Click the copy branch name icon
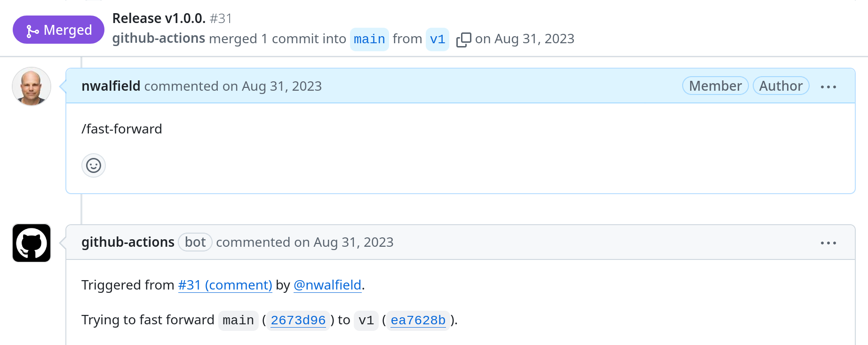Screen dimensions: 868x345 click(463, 39)
